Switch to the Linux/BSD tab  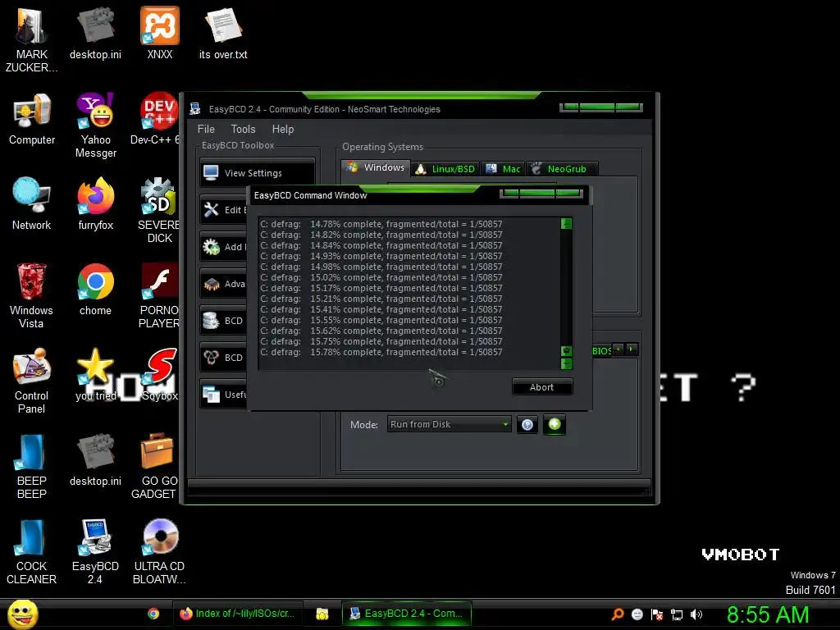[x=445, y=169]
